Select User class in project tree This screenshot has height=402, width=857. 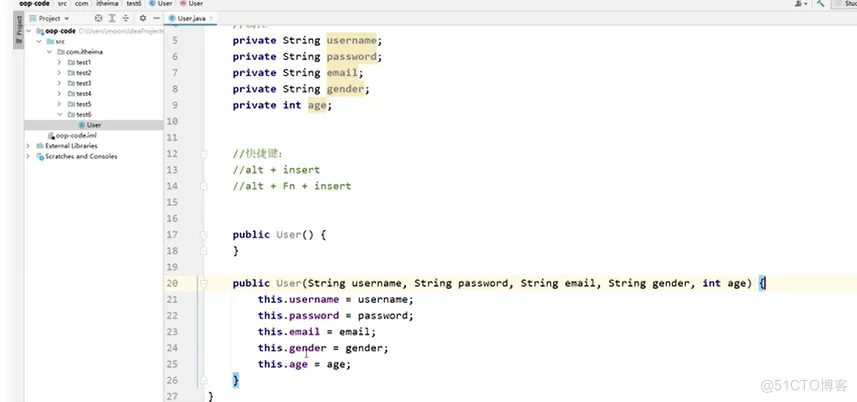pos(93,125)
